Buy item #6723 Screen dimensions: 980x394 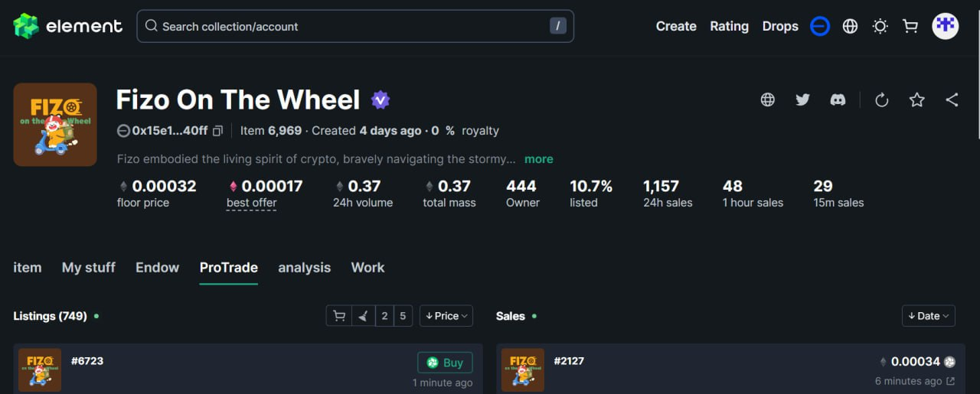click(445, 363)
